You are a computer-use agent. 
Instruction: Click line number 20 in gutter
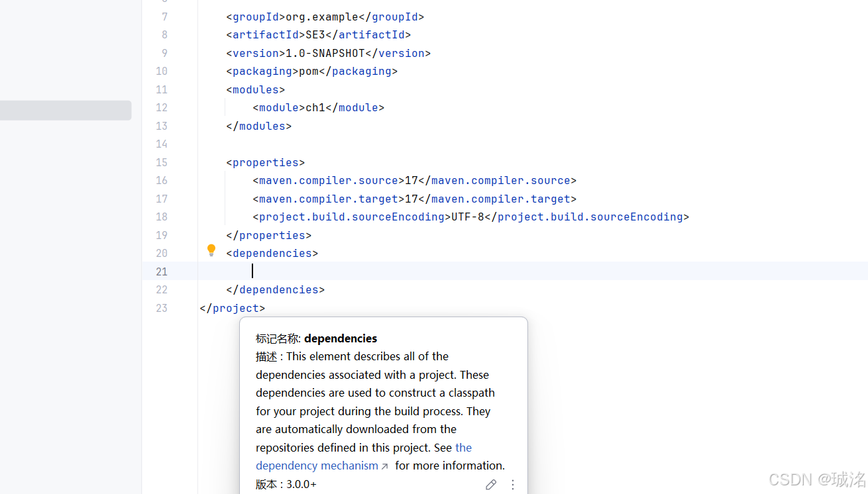(162, 253)
